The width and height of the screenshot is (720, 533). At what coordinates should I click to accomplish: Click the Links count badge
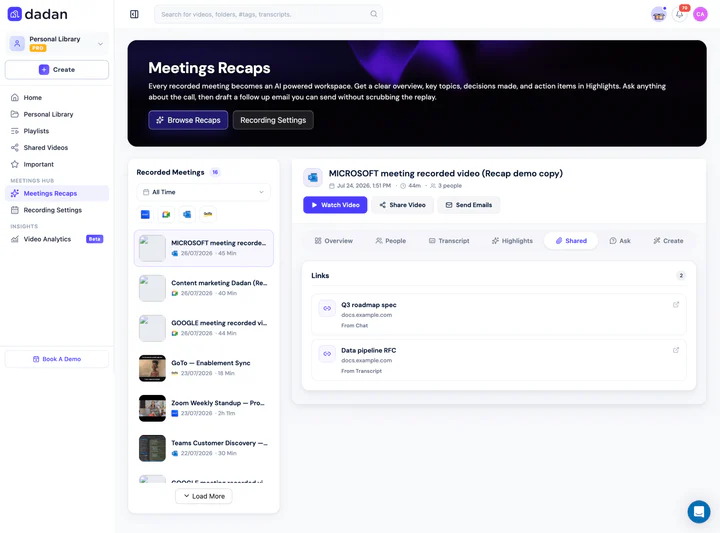pos(681,275)
